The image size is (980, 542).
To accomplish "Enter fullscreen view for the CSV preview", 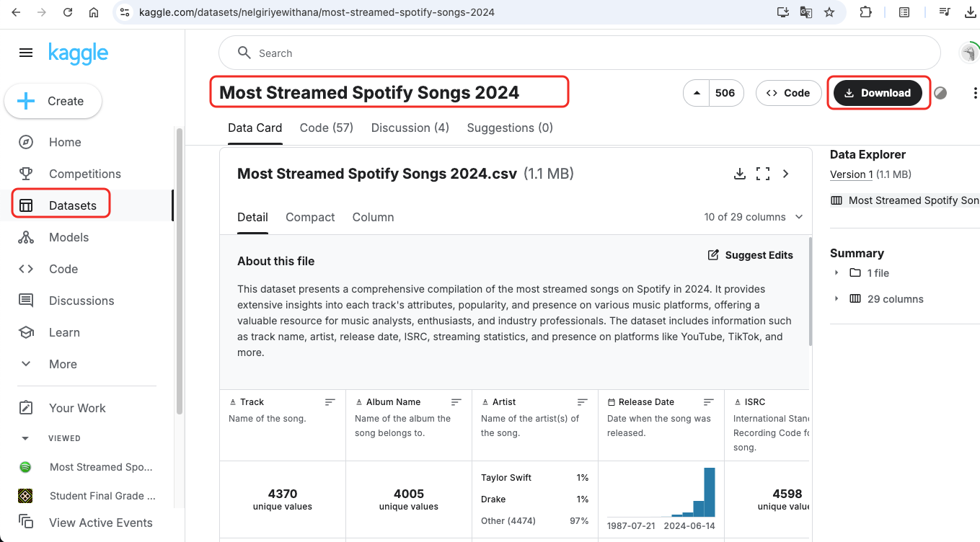I will [763, 174].
